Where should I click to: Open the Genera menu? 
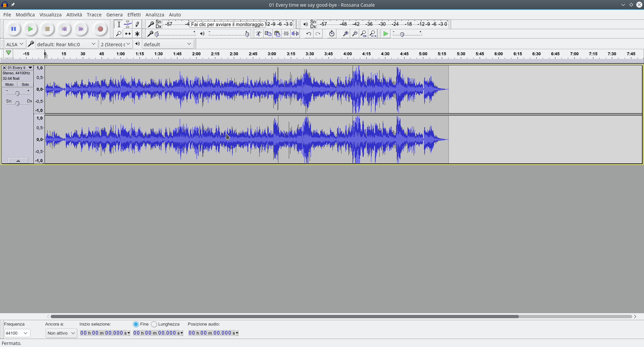point(114,15)
